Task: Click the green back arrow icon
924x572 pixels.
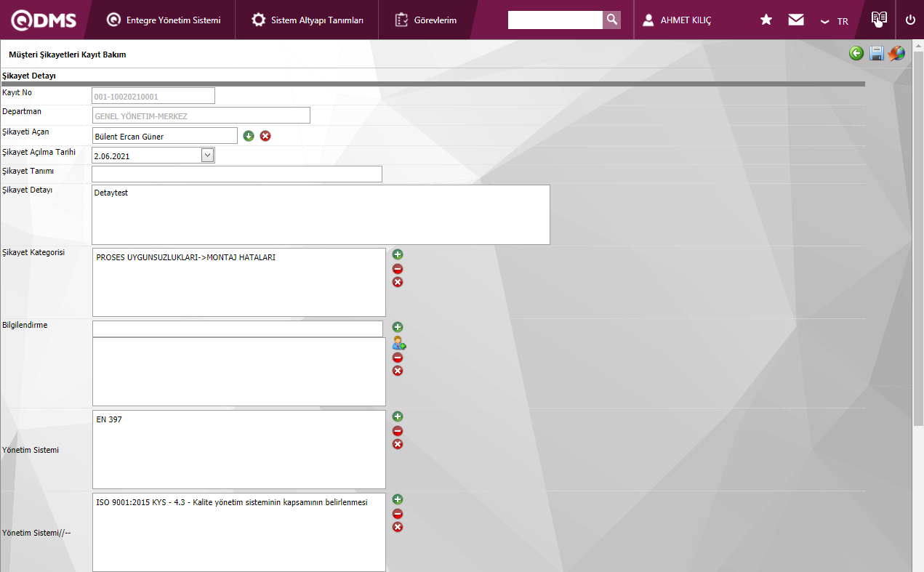Action: point(856,53)
